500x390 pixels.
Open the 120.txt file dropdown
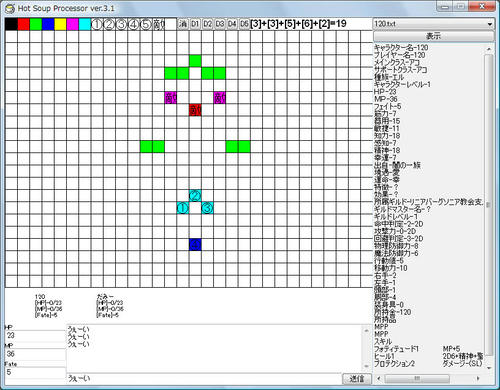433,24
